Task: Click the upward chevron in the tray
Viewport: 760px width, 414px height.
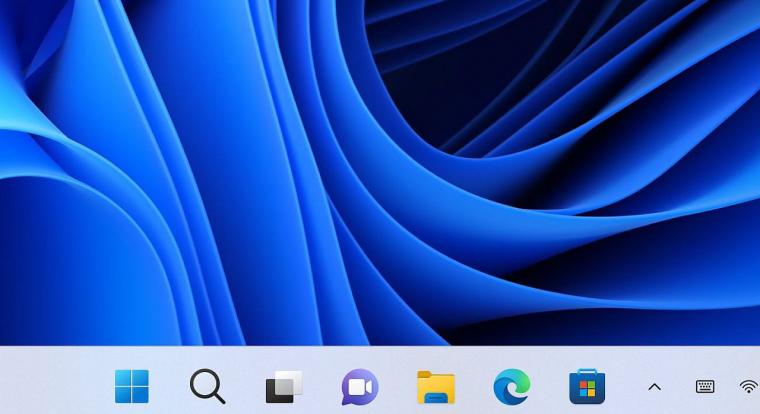Action: 655,387
